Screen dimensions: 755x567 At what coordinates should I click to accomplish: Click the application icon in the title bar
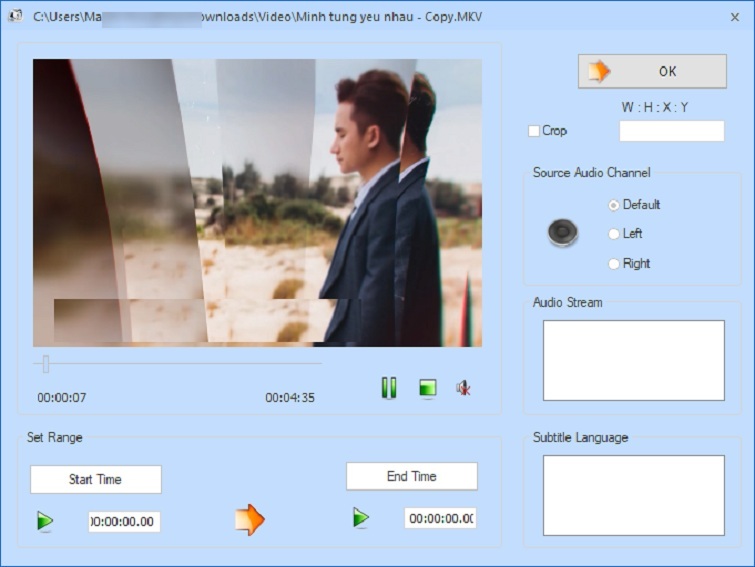[16, 16]
